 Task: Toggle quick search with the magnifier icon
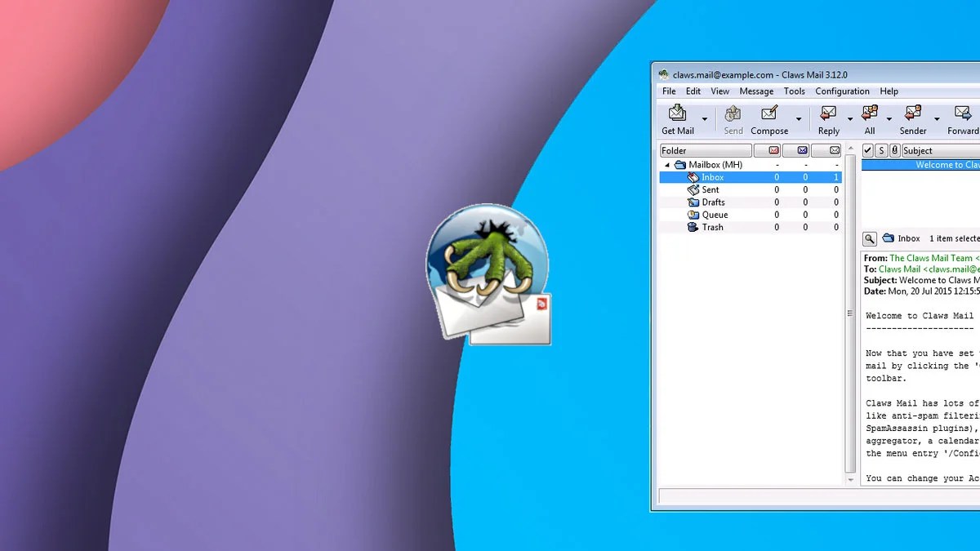[x=870, y=238]
